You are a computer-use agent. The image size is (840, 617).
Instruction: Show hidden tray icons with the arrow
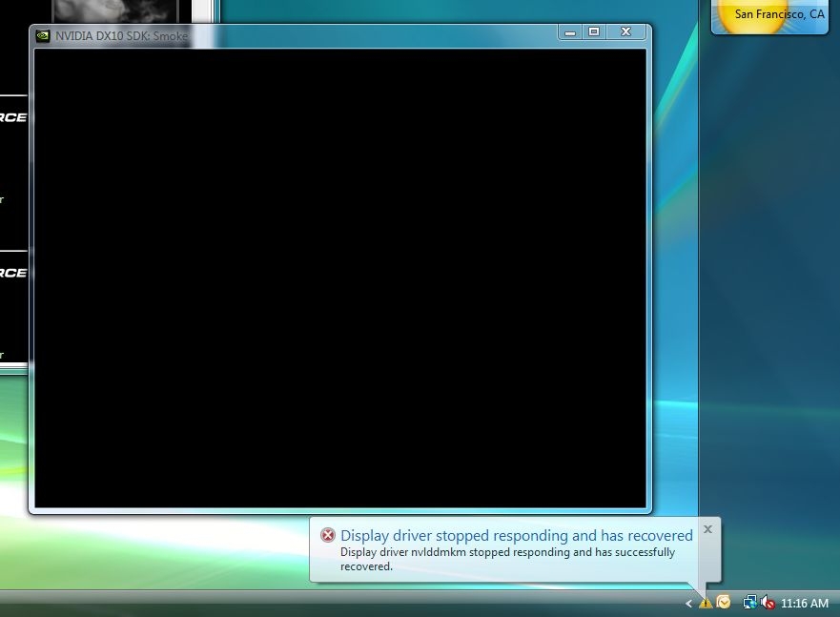(x=688, y=604)
